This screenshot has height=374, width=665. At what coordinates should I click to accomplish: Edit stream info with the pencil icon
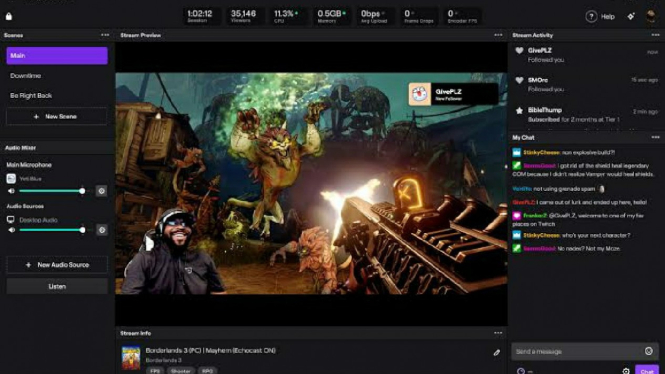pyautogui.click(x=497, y=352)
